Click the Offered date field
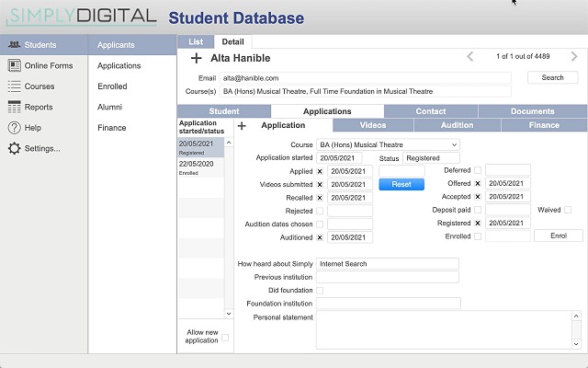 pos(508,183)
